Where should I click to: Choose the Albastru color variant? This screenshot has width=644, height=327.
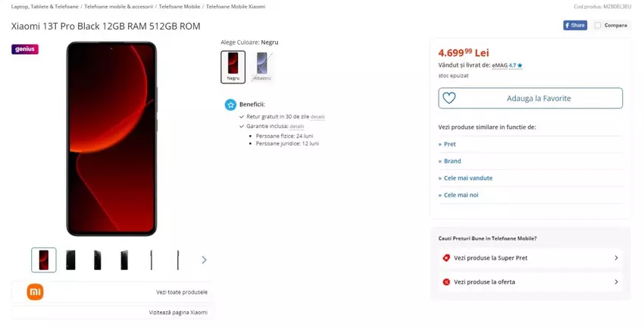[261, 66]
